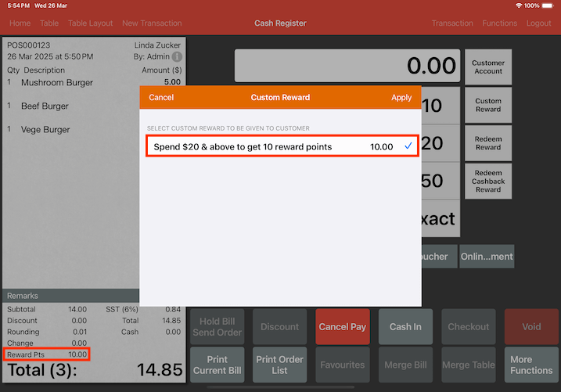Tap the info icon next to Admin
Viewport: 561px width, 392px height.
click(x=177, y=56)
